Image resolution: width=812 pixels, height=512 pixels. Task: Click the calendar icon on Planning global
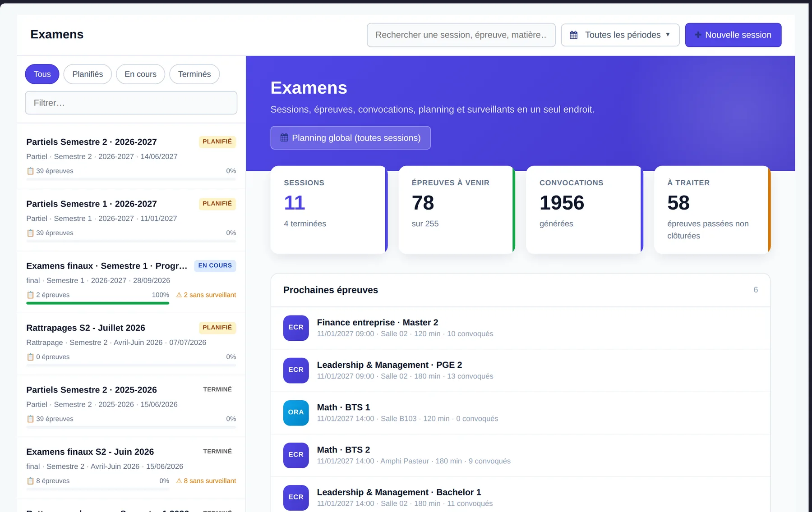(284, 137)
